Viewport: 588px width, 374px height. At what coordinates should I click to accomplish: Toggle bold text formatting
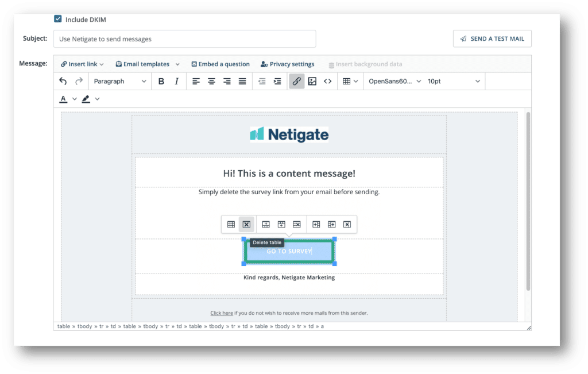(x=161, y=82)
